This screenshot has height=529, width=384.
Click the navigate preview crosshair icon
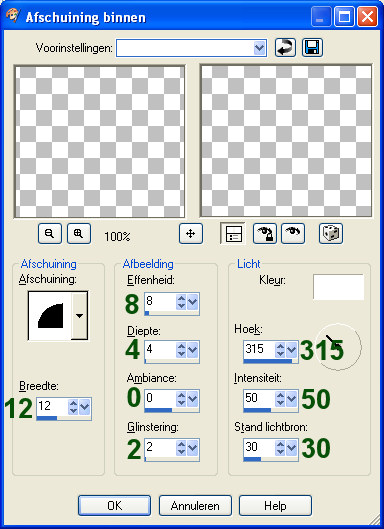pos(191,233)
